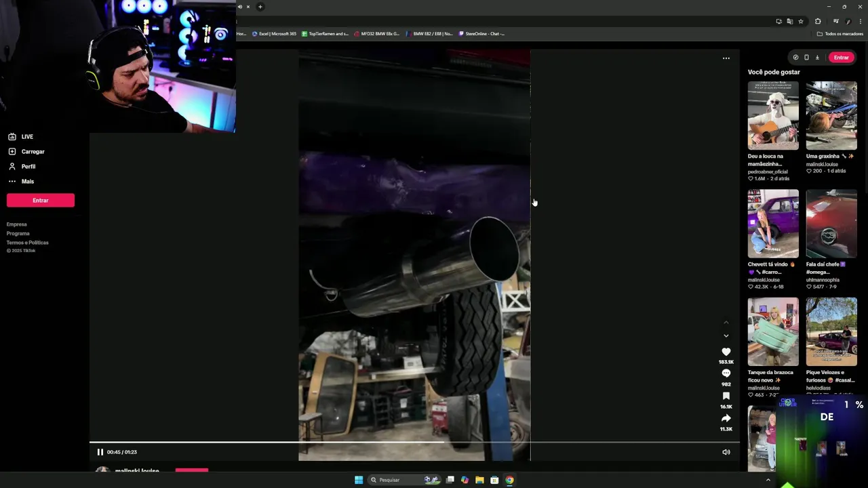Open Carregar in the sidebar
Image resolution: width=868 pixels, height=488 pixels.
[26, 152]
